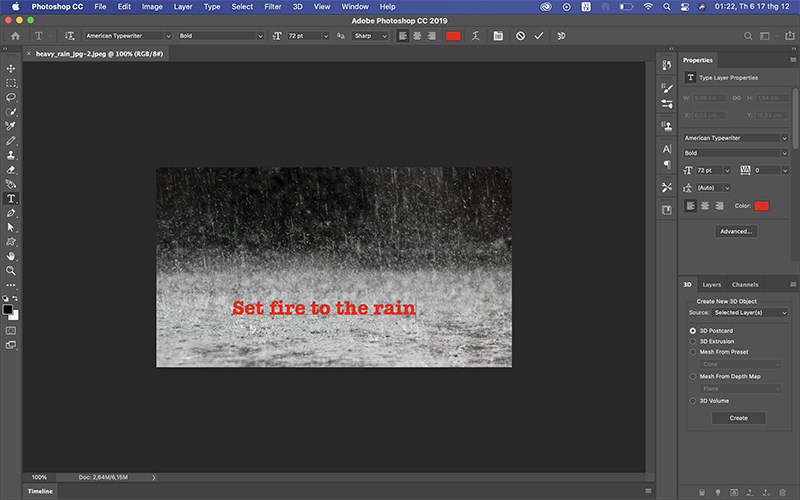Select the Rectangular Marquee tool
Image resolution: width=800 pixels, height=500 pixels.
[11, 83]
